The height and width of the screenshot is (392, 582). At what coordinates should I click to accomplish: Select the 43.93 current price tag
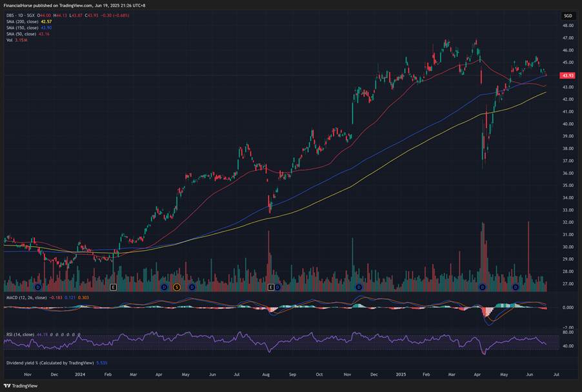(x=568, y=75)
